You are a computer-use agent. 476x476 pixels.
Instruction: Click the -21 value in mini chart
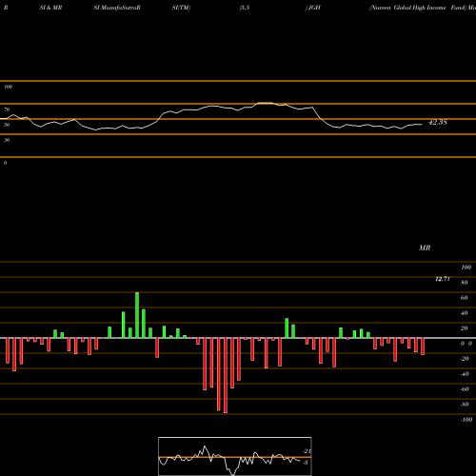[x=307, y=451]
